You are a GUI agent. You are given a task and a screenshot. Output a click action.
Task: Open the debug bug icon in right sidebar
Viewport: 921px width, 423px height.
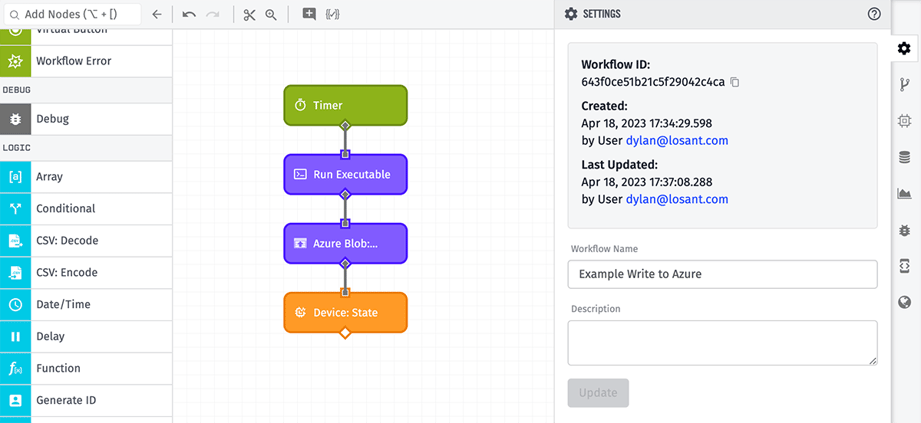[x=904, y=230]
